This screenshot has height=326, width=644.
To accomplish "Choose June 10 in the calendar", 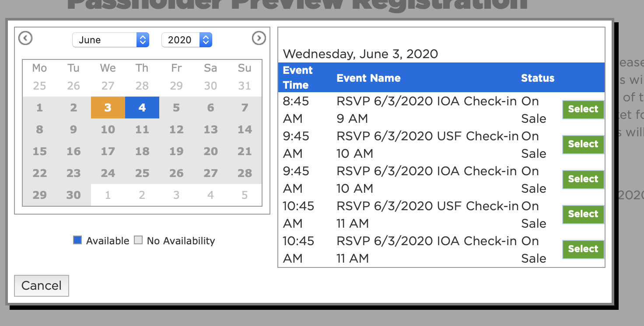I will pyautogui.click(x=108, y=129).
